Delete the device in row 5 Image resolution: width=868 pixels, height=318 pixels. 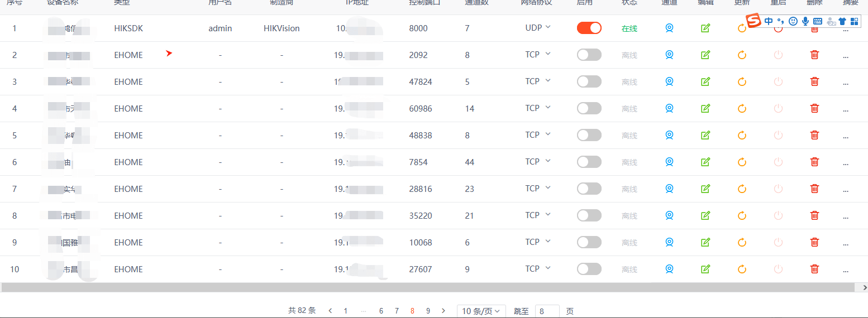[x=814, y=135]
